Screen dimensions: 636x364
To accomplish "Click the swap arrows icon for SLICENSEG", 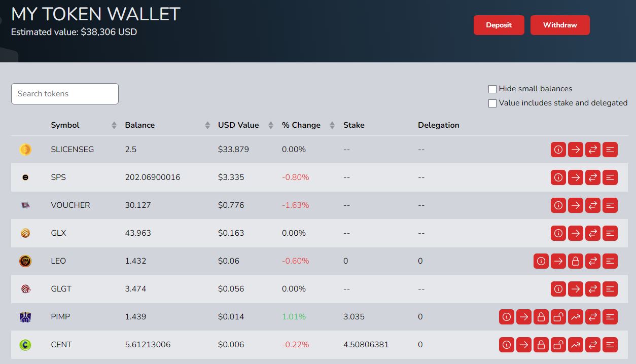I will pos(592,150).
